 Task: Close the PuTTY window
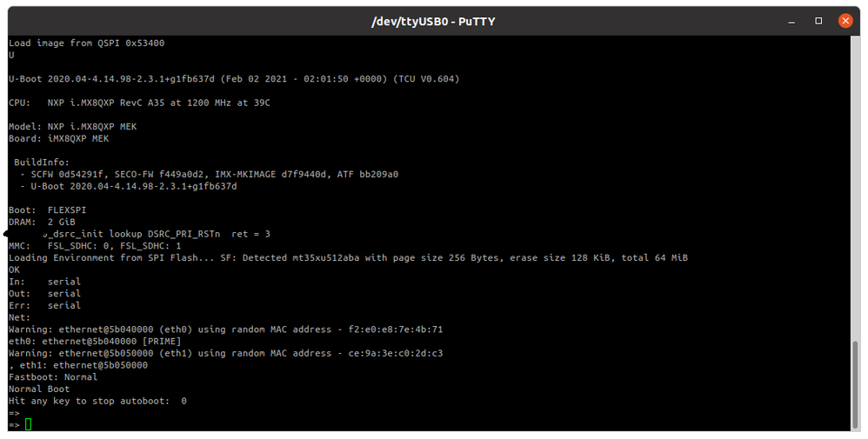845,20
